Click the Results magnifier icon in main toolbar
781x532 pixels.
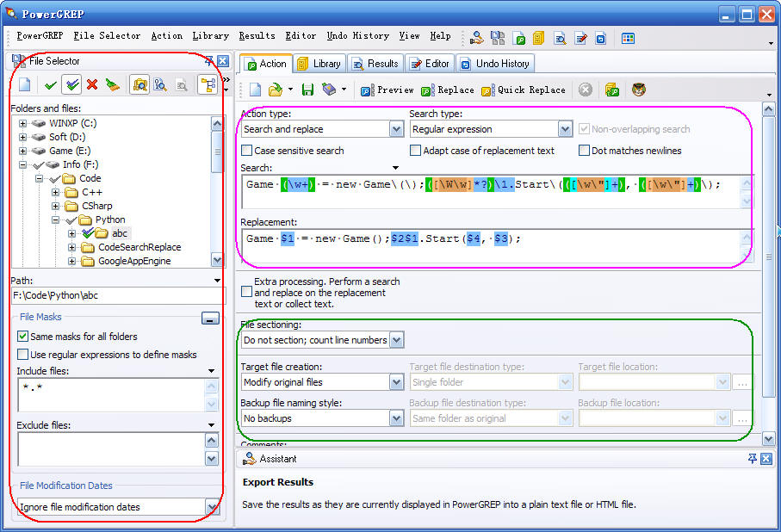560,38
